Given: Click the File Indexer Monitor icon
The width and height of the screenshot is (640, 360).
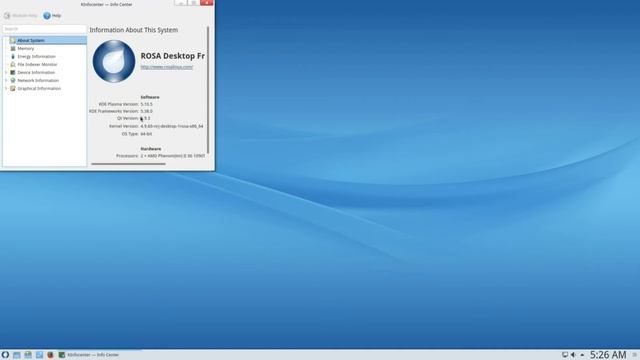Looking at the screenshot, I should (x=13, y=64).
